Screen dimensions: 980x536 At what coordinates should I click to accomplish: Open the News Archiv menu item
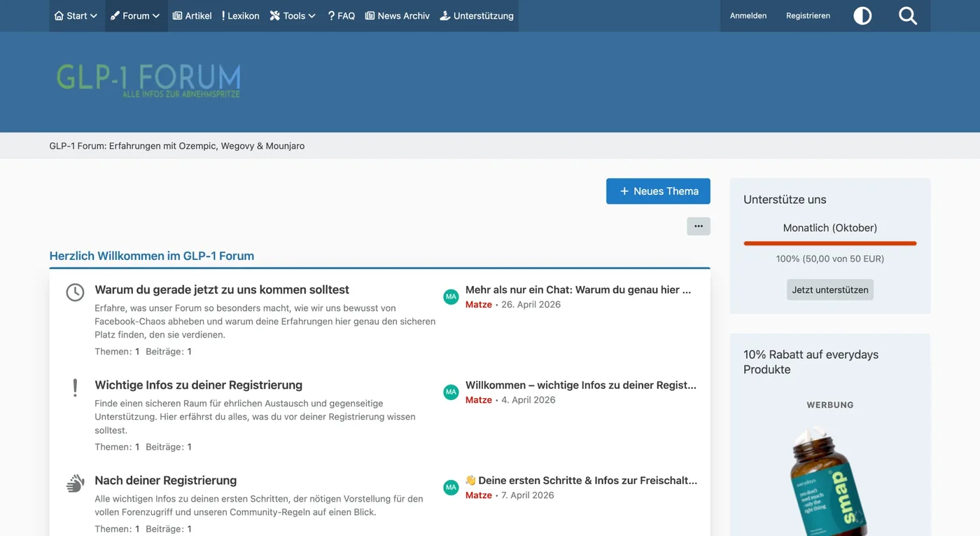click(398, 15)
